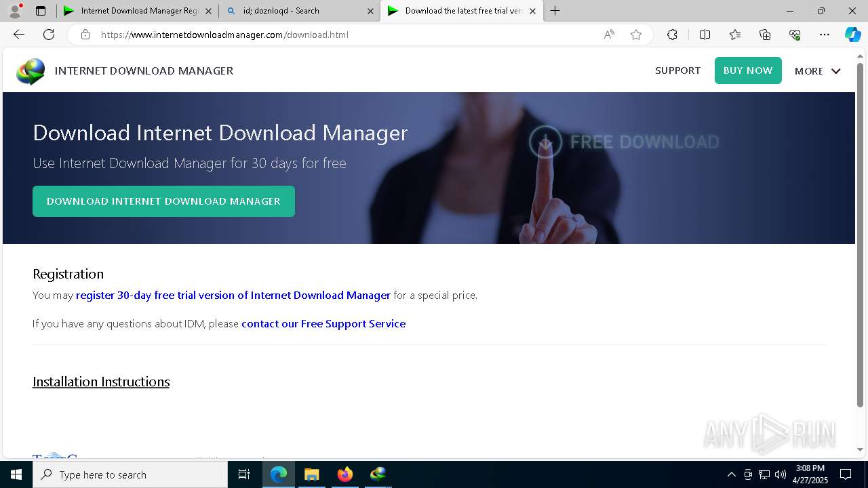Image resolution: width=868 pixels, height=488 pixels.
Task: Click the browser profile avatar
Action: click(15, 11)
